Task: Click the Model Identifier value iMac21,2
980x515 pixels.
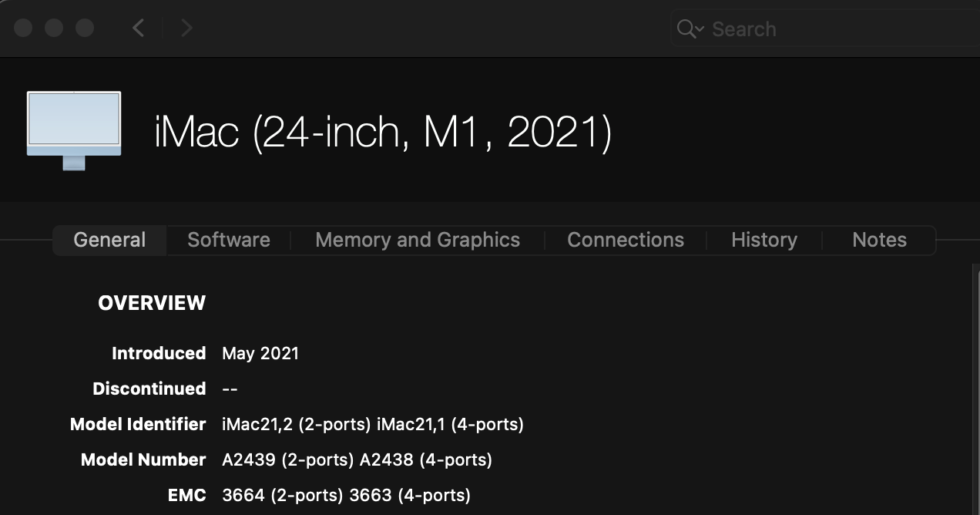Action: coord(248,424)
